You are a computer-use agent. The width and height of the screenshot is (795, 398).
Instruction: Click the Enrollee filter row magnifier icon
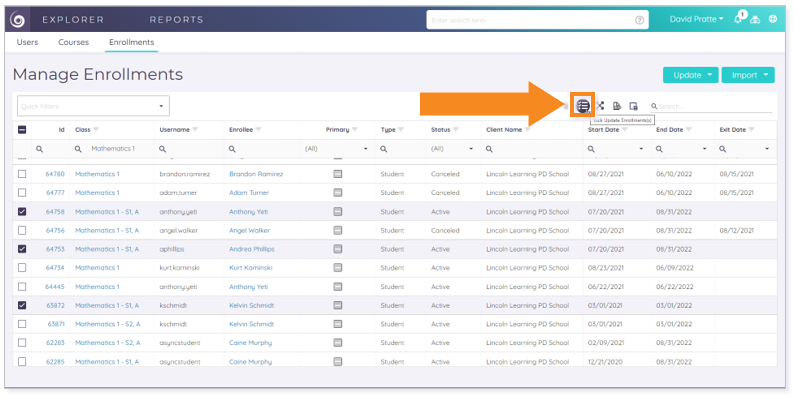point(232,149)
